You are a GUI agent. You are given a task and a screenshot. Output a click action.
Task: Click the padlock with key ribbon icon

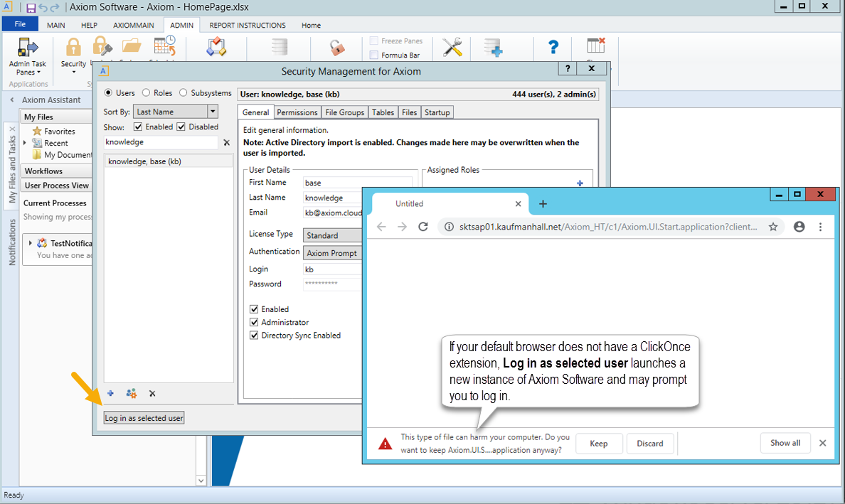(x=102, y=46)
